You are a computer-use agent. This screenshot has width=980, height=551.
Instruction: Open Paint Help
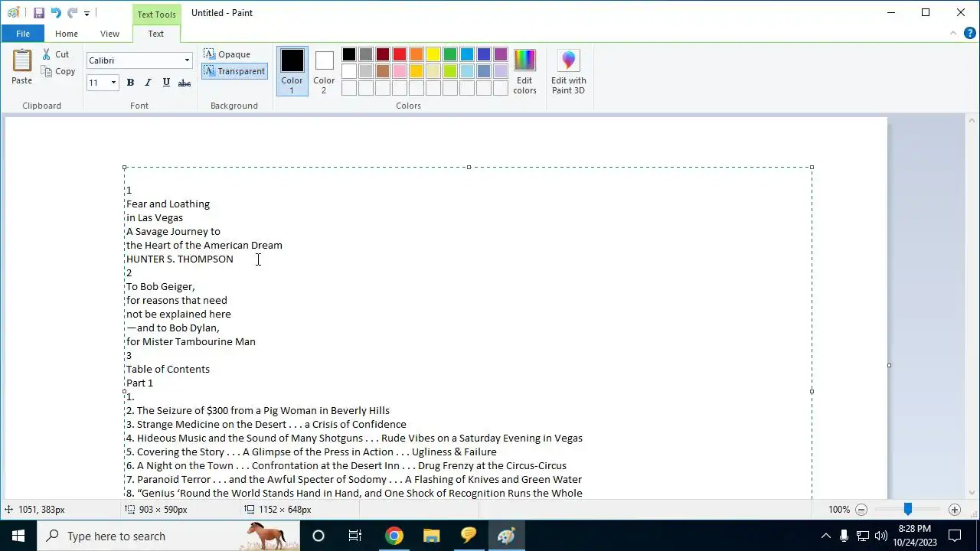(x=970, y=33)
